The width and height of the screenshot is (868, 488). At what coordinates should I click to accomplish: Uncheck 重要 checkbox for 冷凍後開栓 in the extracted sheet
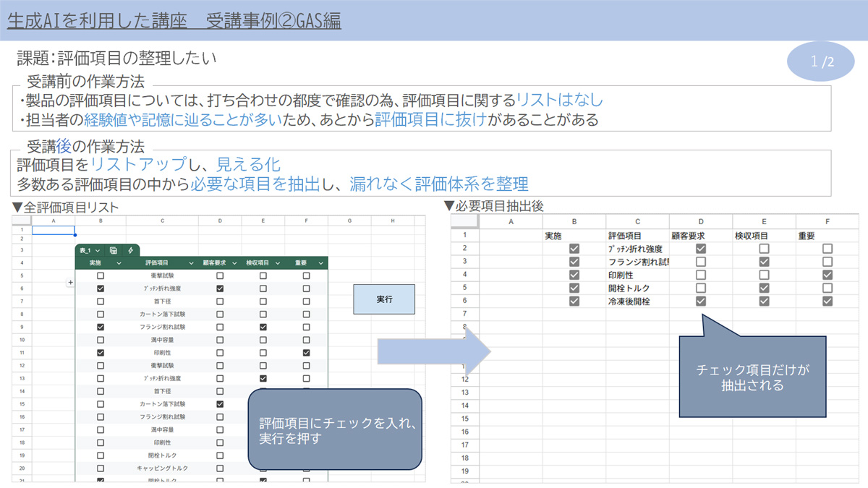click(827, 301)
